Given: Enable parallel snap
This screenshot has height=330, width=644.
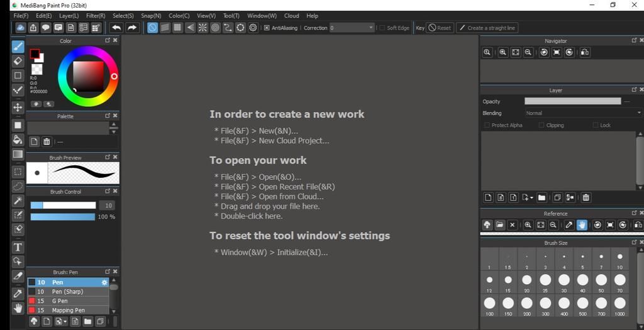Looking at the screenshot, I should click(165, 28).
